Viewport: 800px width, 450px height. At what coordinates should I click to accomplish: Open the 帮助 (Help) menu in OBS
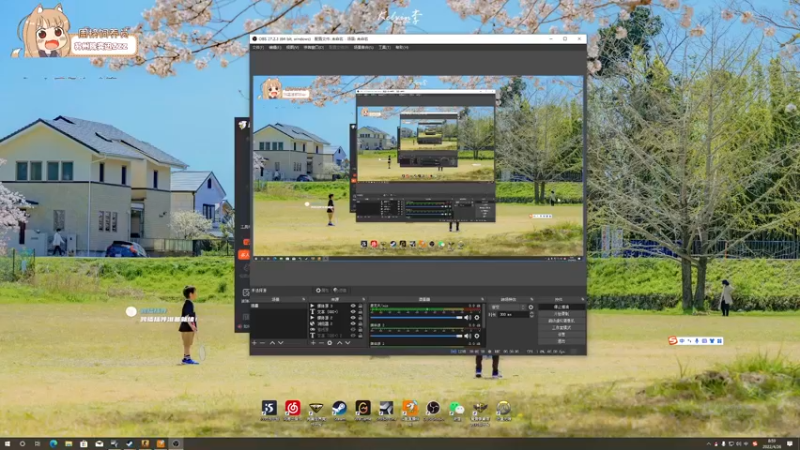[x=402, y=47]
